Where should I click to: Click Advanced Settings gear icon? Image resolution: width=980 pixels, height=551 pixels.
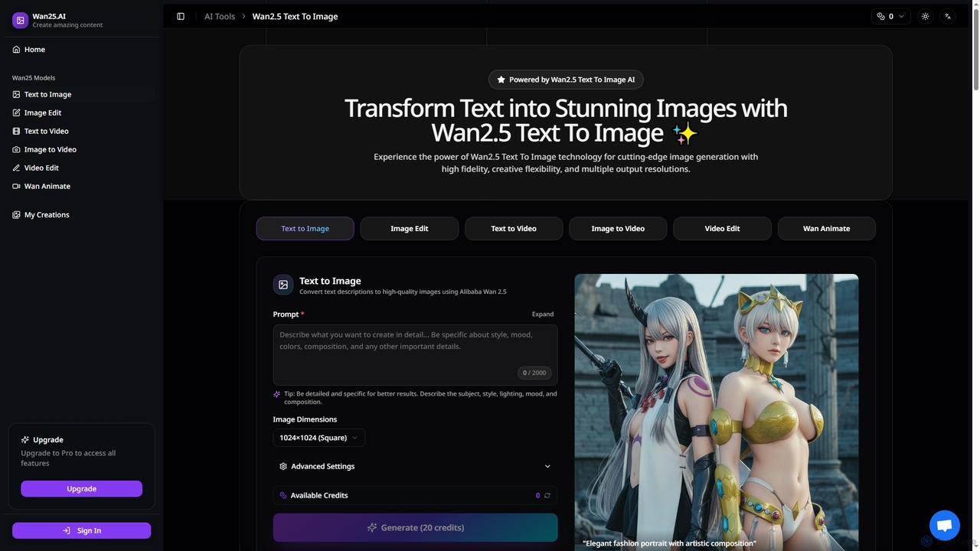(x=283, y=466)
